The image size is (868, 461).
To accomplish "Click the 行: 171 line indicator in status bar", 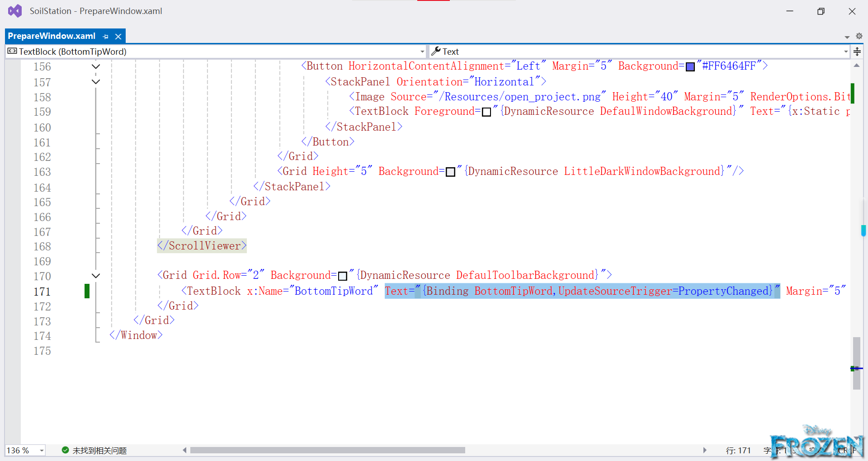I will pos(738,450).
